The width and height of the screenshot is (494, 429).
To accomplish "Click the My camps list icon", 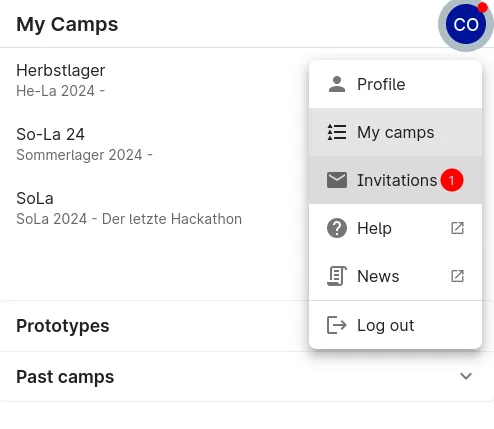I will tap(337, 132).
